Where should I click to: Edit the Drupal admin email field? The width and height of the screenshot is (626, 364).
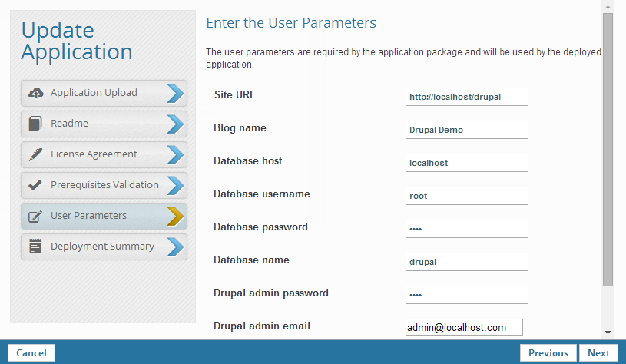pos(464,328)
